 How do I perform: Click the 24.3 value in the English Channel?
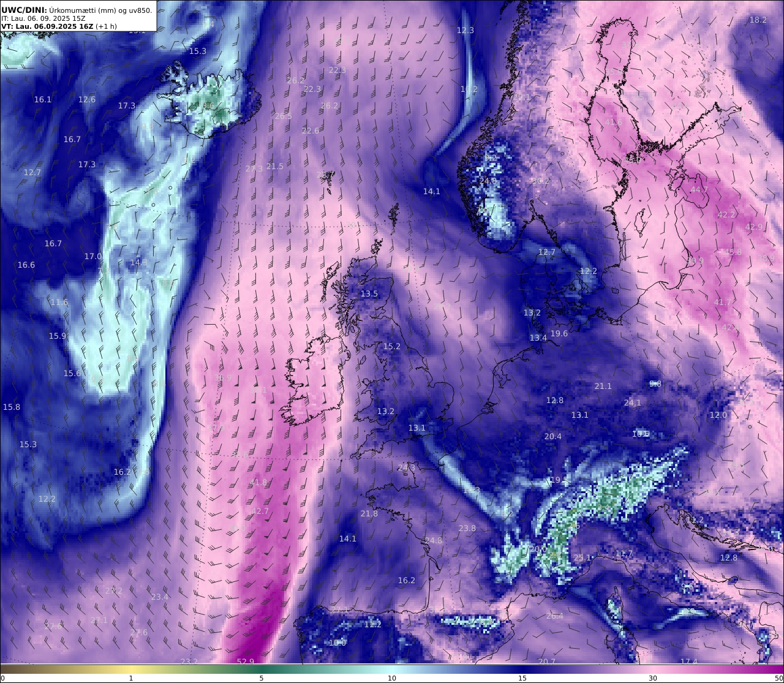click(407, 467)
